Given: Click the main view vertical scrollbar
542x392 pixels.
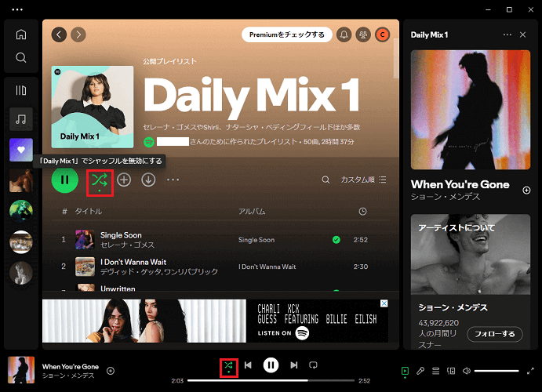Looking at the screenshot, I should 396,59.
